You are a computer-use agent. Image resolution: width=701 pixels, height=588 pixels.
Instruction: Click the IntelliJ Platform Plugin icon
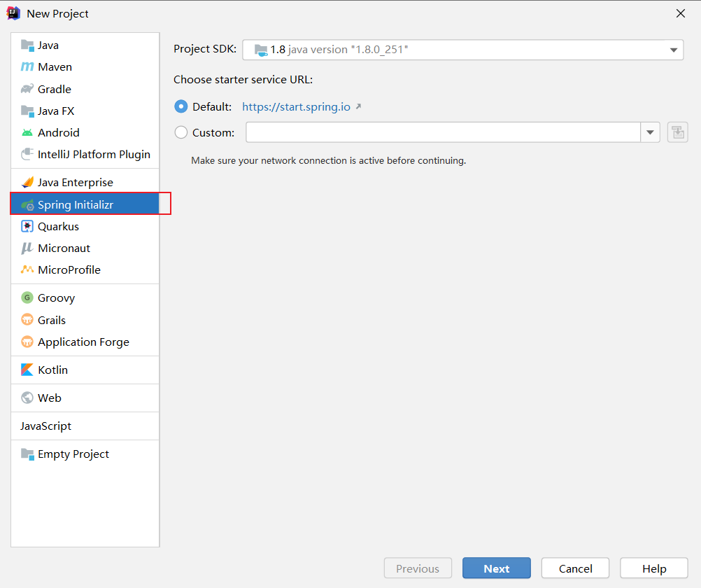(27, 155)
